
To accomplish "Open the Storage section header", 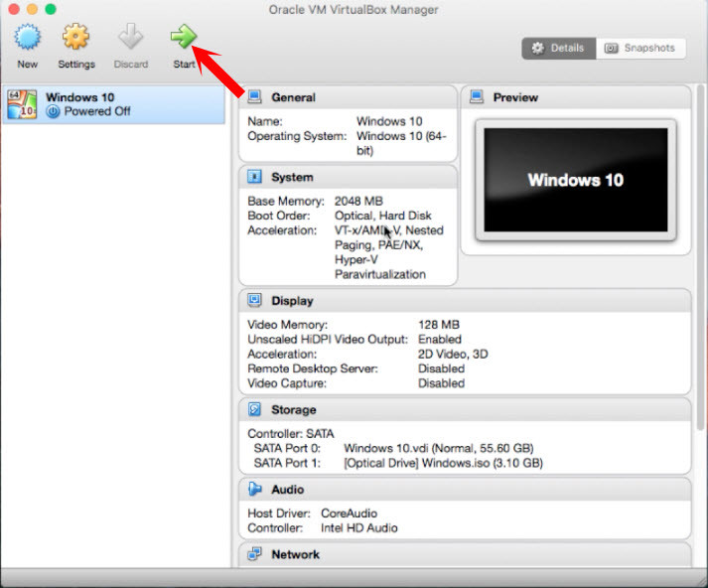I will coord(465,409).
